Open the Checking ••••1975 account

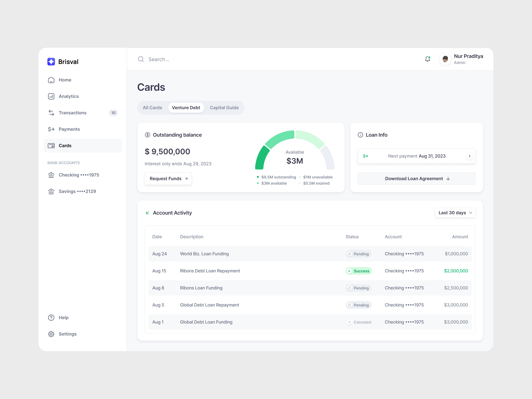pyautogui.click(x=79, y=175)
